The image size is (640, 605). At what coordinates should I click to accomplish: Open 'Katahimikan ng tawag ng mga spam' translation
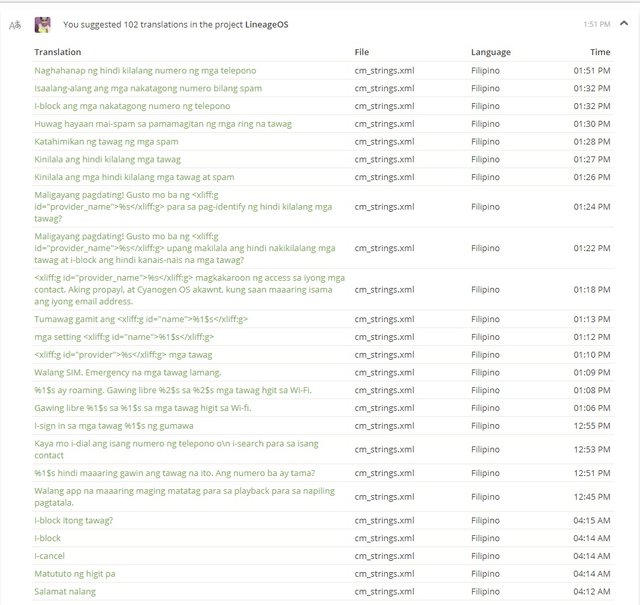tap(106, 141)
